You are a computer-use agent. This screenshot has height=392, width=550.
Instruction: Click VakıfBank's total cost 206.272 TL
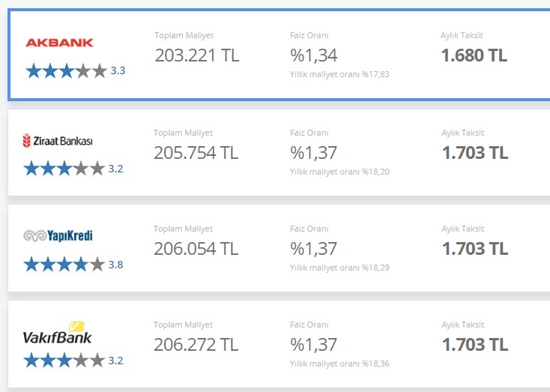tap(196, 345)
